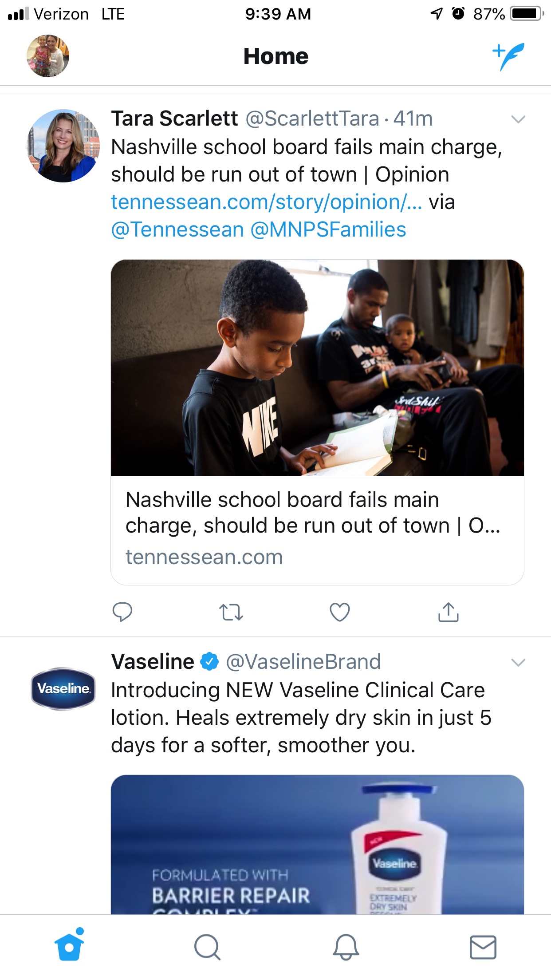Like Tara Scarlett's tweet with heart icon

tap(340, 612)
